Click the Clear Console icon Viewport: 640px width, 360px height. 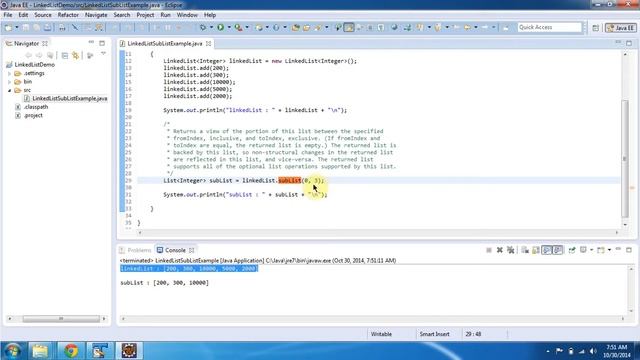point(525,250)
